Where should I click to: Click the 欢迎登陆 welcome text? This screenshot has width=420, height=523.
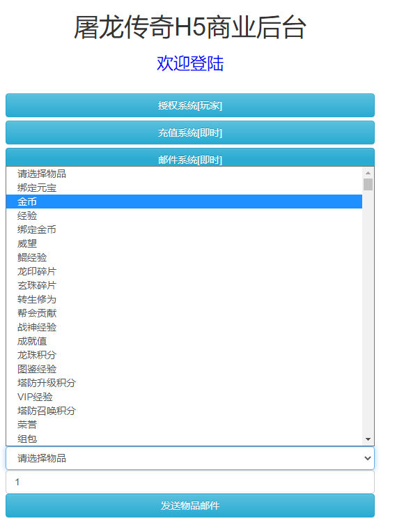click(189, 63)
